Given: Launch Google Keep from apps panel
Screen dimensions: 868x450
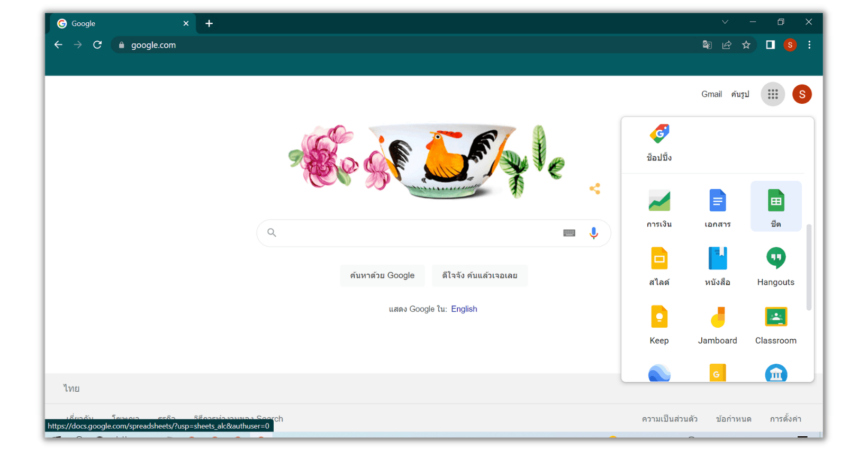Looking at the screenshot, I should coord(659,325).
